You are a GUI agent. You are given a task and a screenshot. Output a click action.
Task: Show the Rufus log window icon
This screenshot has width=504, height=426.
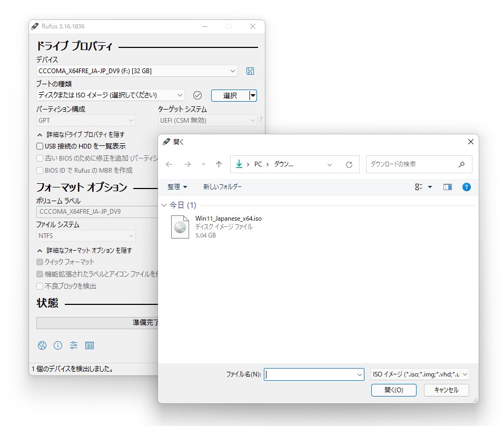click(x=90, y=345)
